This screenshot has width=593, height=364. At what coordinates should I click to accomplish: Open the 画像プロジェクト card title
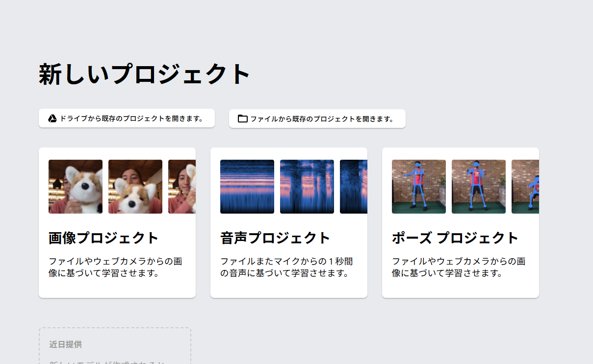103,238
